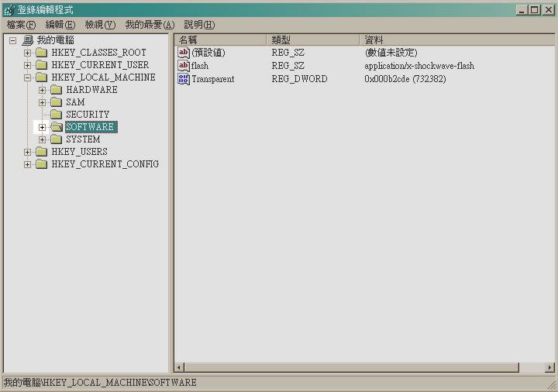Select the SYSTEM key label
This screenshot has height=392, width=558.
(83, 139)
